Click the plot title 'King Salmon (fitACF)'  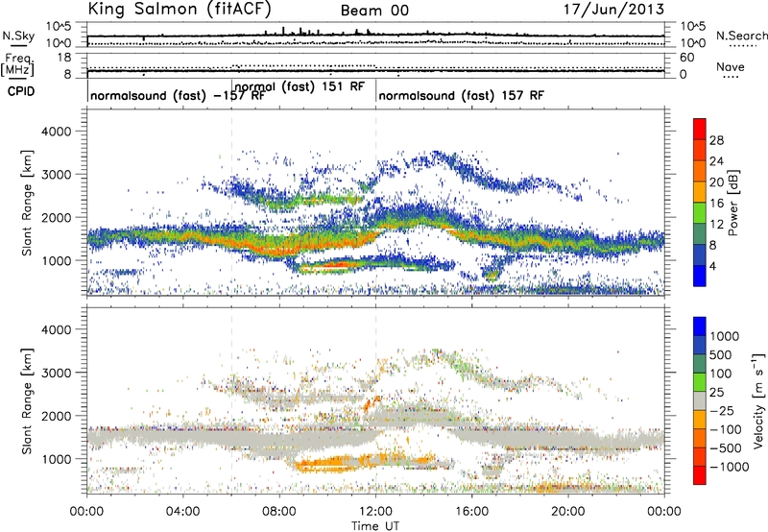[x=180, y=10]
